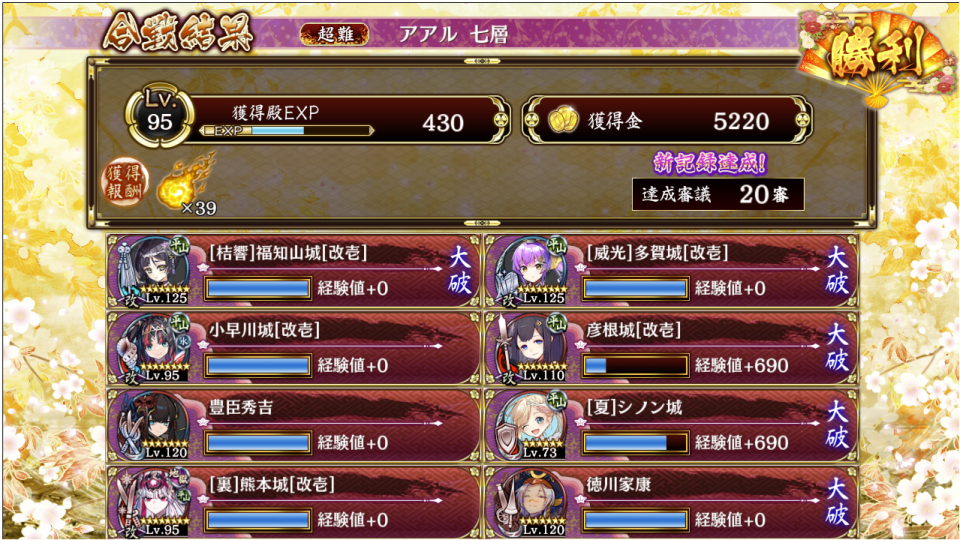Click the 達成審議 20審 record box
Image resolution: width=960 pixels, height=540 pixels.
pyautogui.click(x=718, y=195)
